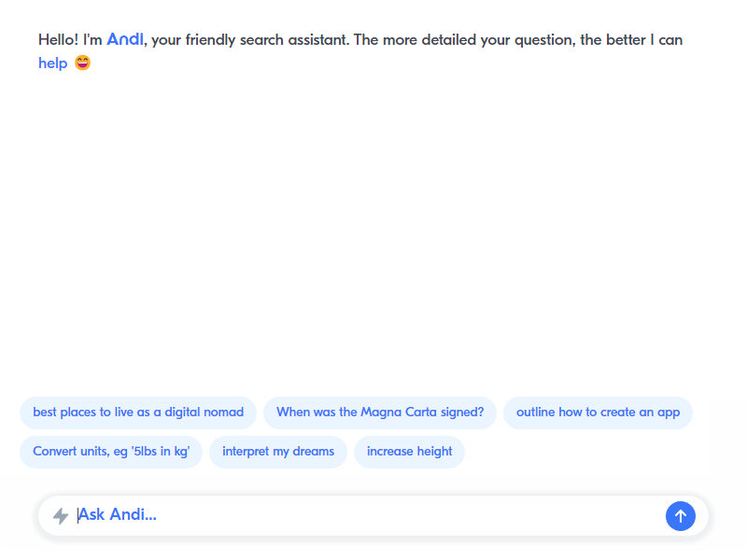Open the blue 'Andi' name link

125,39
